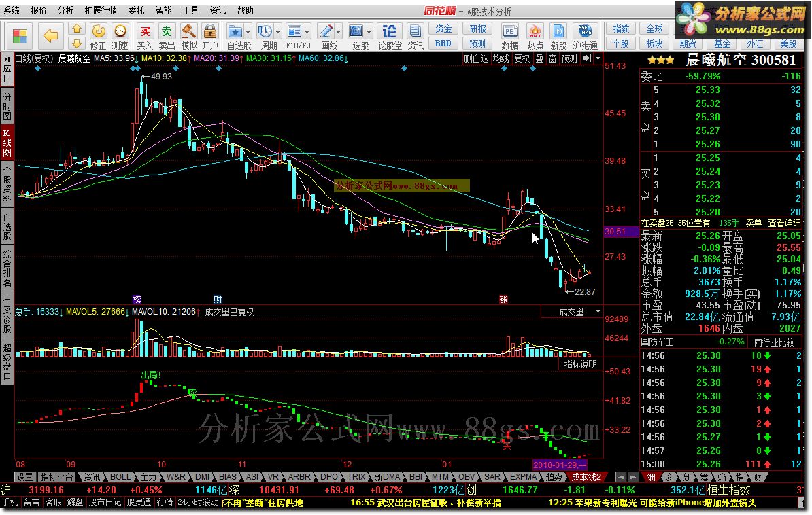Image resolution: width=812 pixels, height=515 pixels.
Task: Select the 细 detail tab in trades panel
Action: (x=651, y=477)
